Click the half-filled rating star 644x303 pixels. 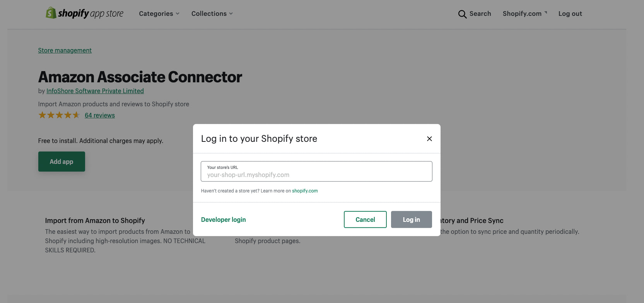(76, 115)
